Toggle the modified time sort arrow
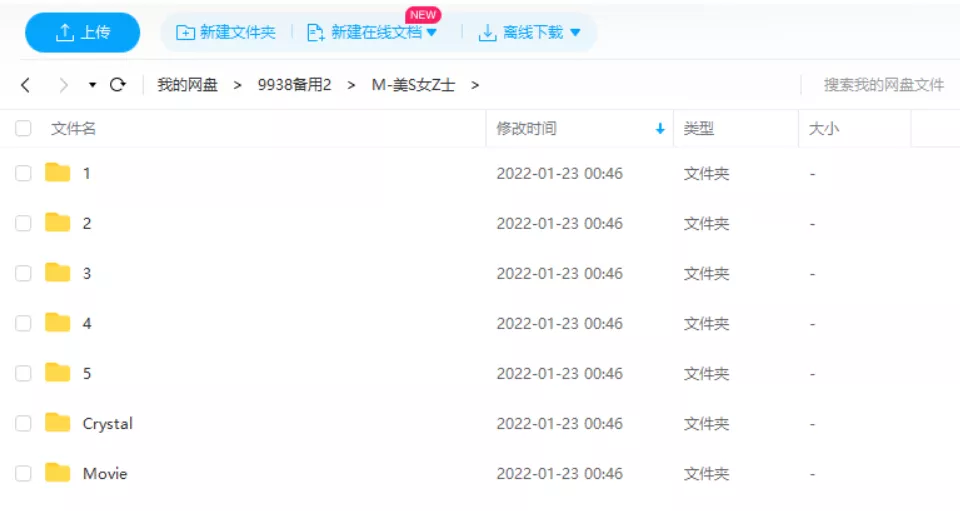 click(660, 129)
